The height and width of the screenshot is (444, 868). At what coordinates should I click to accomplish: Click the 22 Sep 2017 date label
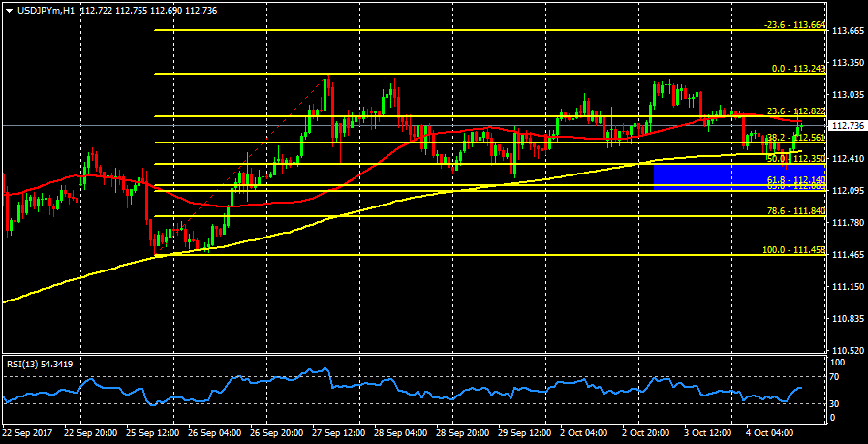click(27, 431)
